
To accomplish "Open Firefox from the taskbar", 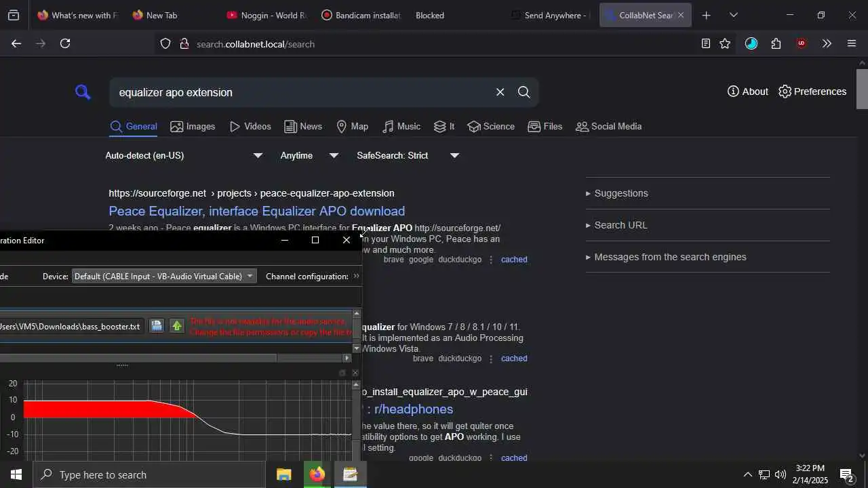I will pos(317,474).
